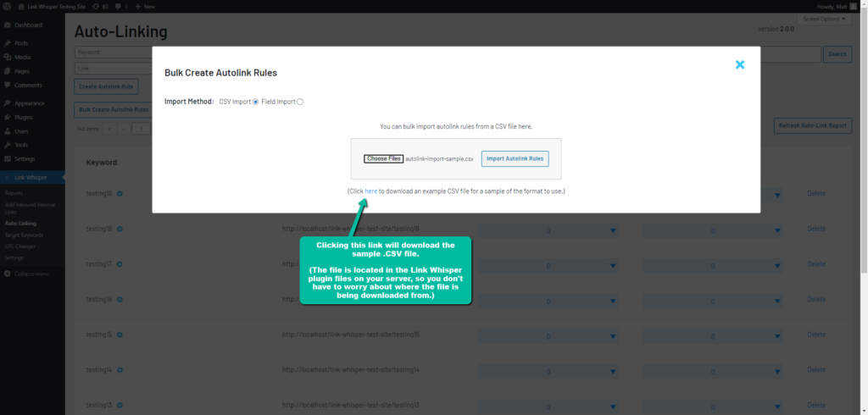Screen dimensions: 868x415
Task: Click the Bulk Create Autolink Rules button
Action: click(114, 109)
